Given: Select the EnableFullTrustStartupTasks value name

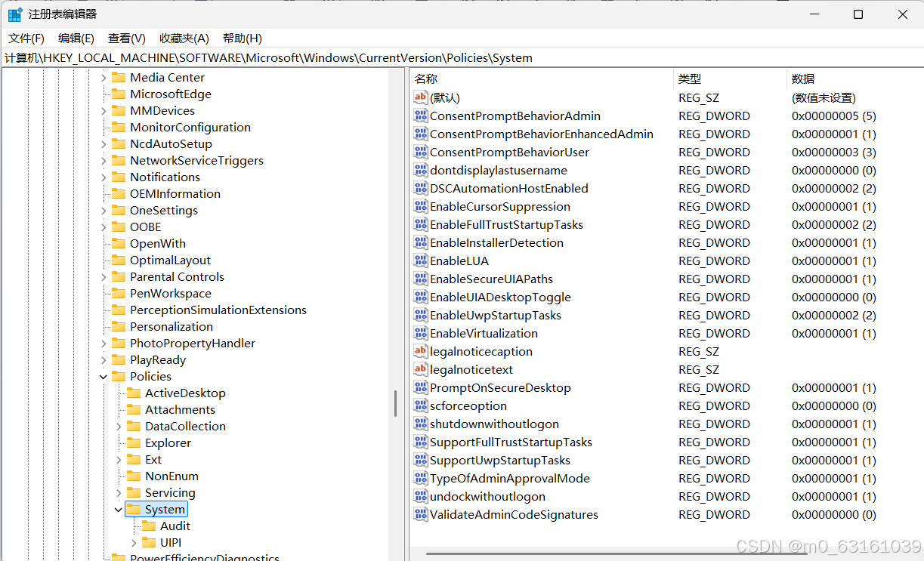Looking at the screenshot, I should coord(506,224).
